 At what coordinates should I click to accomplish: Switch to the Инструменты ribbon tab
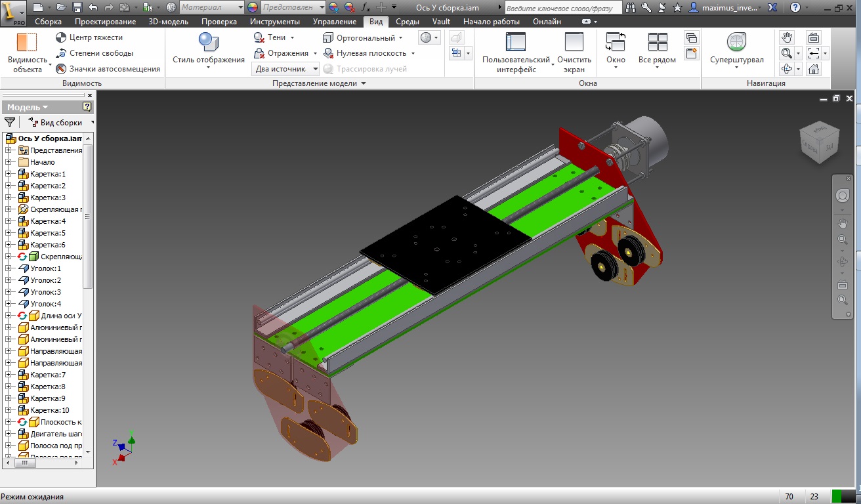(x=275, y=22)
